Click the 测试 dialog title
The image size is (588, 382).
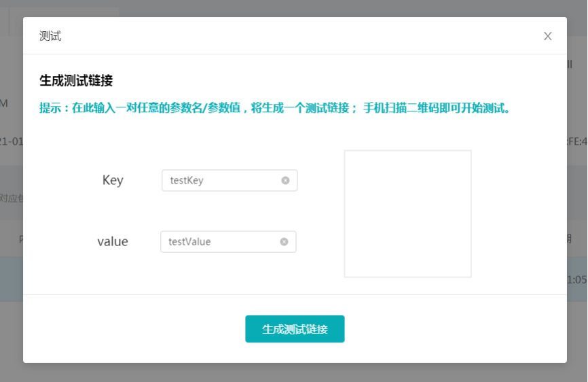[x=50, y=36]
